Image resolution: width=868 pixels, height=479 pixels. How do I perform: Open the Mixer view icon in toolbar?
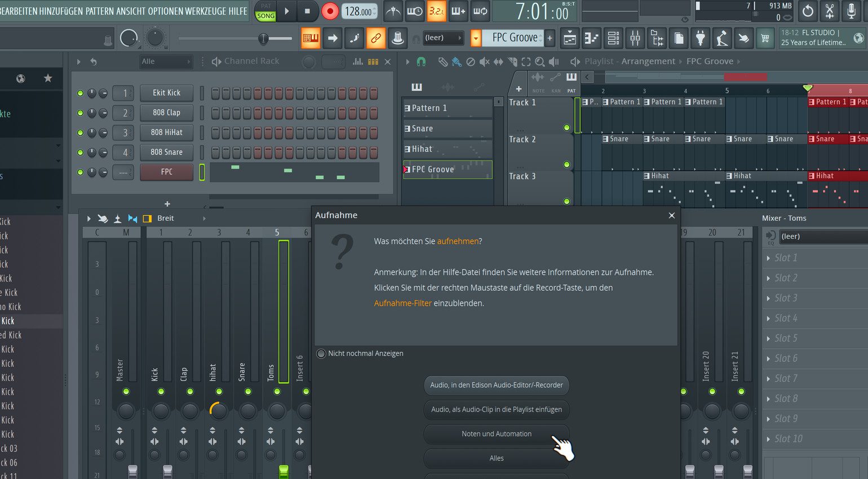pyautogui.click(x=635, y=38)
